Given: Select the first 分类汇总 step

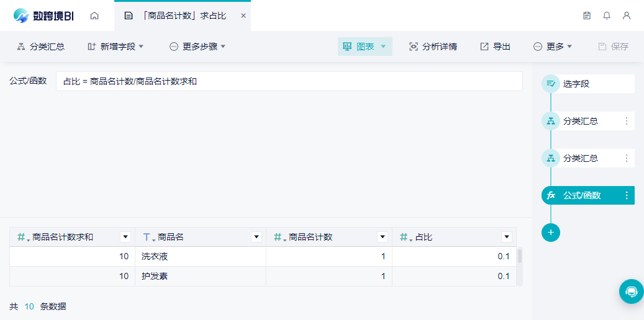Looking at the screenshot, I should click(588, 121).
